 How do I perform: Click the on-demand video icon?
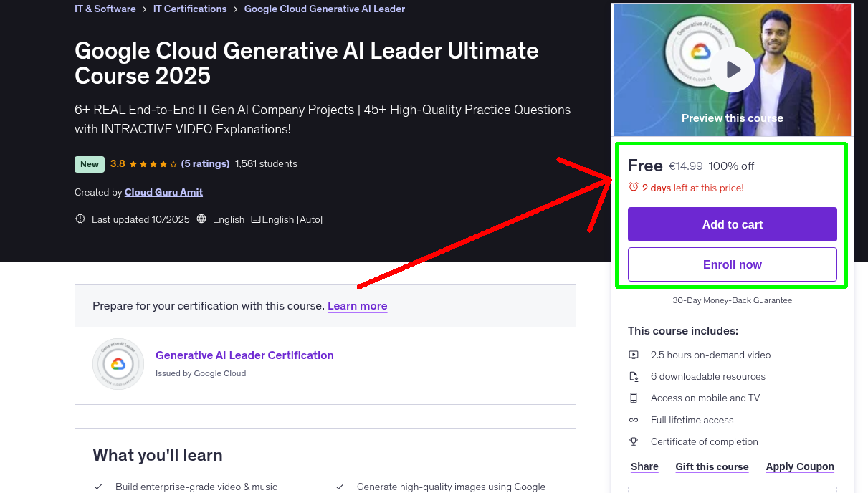click(x=634, y=355)
